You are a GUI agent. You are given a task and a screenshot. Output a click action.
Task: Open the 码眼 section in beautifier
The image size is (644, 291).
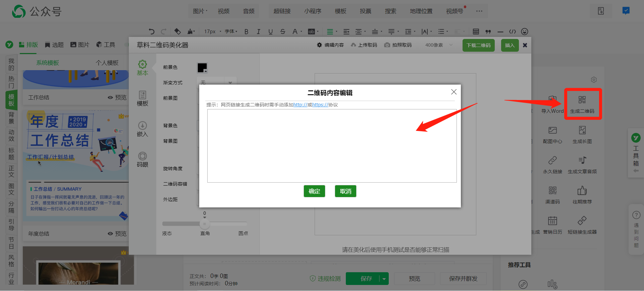coord(143,160)
